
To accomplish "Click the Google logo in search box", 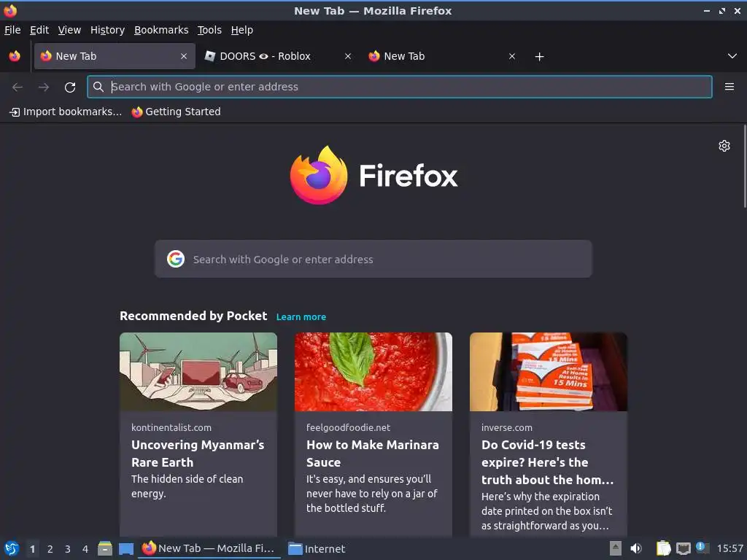I will click(x=176, y=259).
